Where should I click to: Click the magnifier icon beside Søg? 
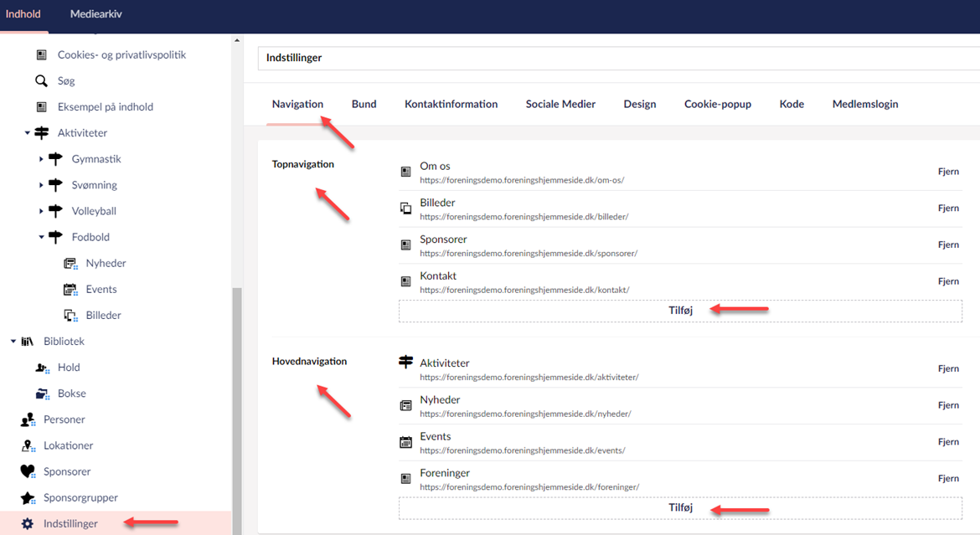pos(41,81)
